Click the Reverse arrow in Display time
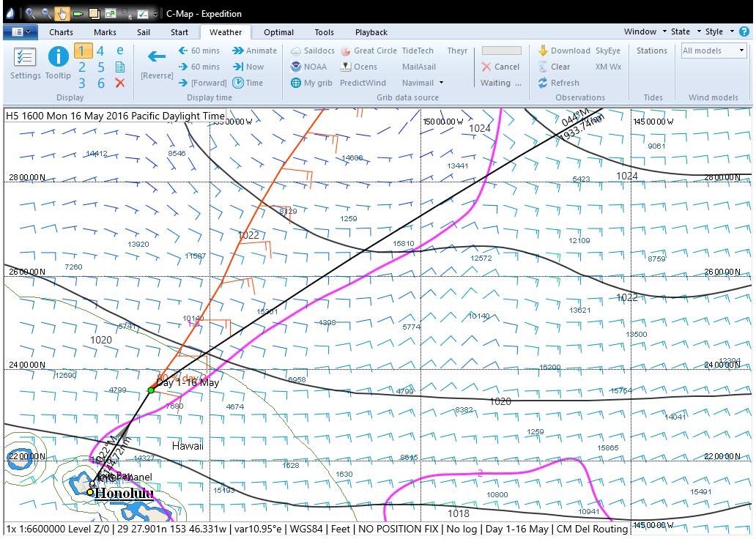 tap(157, 57)
